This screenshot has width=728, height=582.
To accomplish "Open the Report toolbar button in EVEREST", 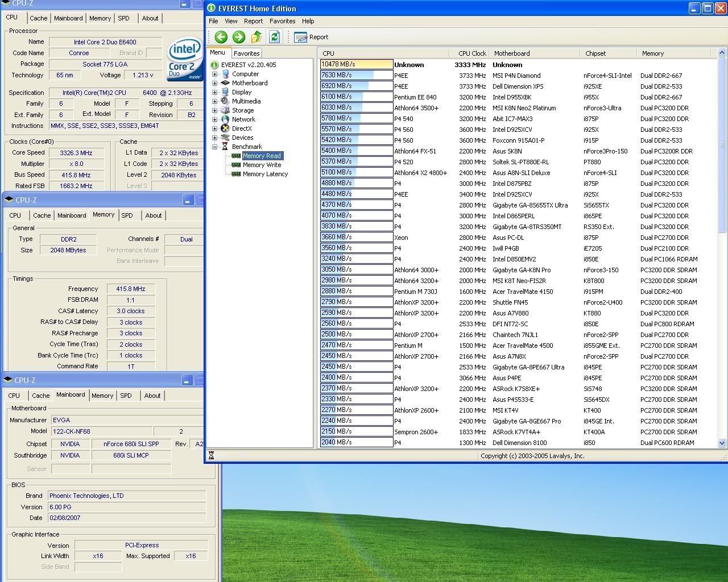I will point(311,37).
